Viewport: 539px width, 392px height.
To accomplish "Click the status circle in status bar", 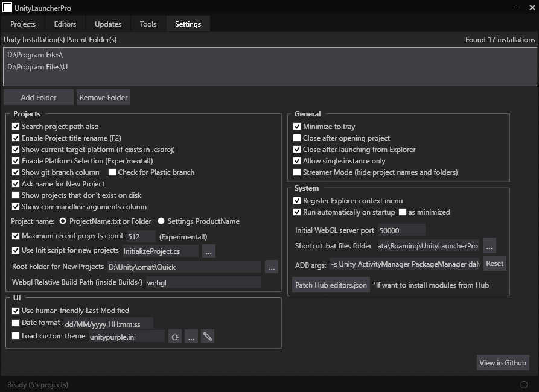I will (x=524, y=384).
